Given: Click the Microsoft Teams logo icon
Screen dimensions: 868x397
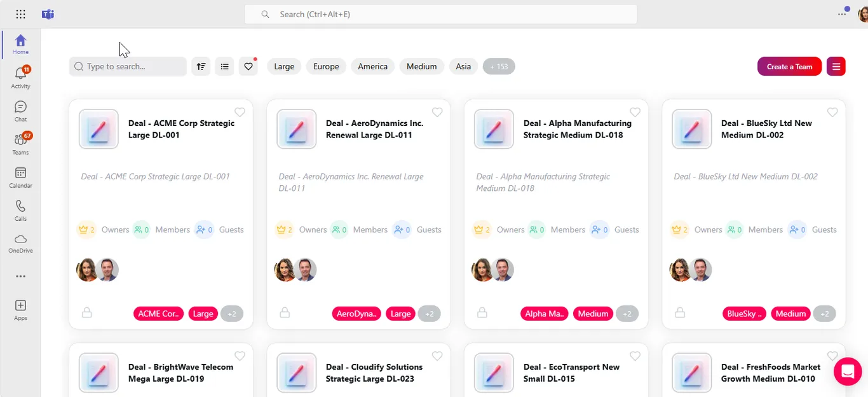Looking at the screenshot, I should coord(48,14).
